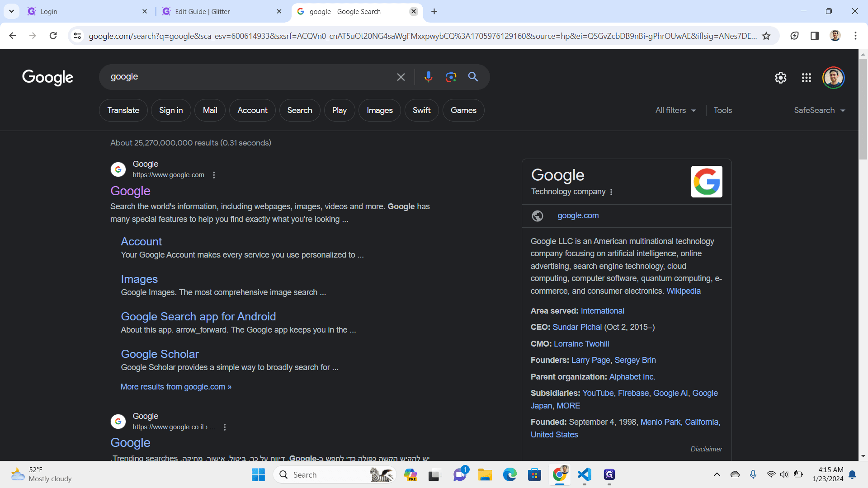Open More results from google.com
Viewport: 868px width, 488px height.
click(x=176, y=387)
